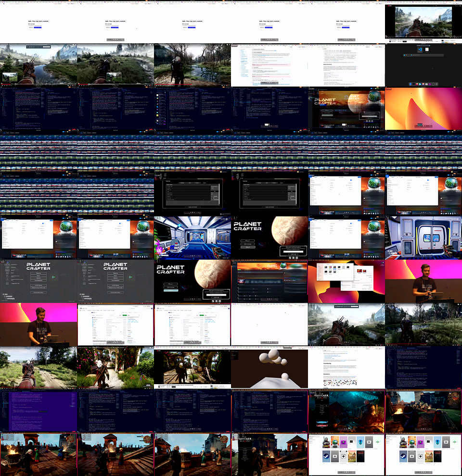Select the Planet Crafter Steam page frame with popup
The width and height of the screenshot is (462, 476).
(346, 108)
